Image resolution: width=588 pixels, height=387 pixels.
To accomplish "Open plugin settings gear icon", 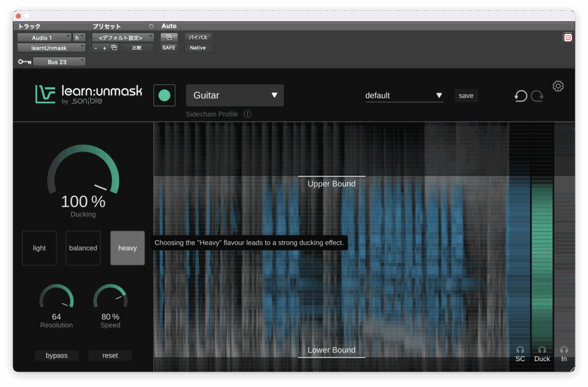I will click(x=558, y=86).
